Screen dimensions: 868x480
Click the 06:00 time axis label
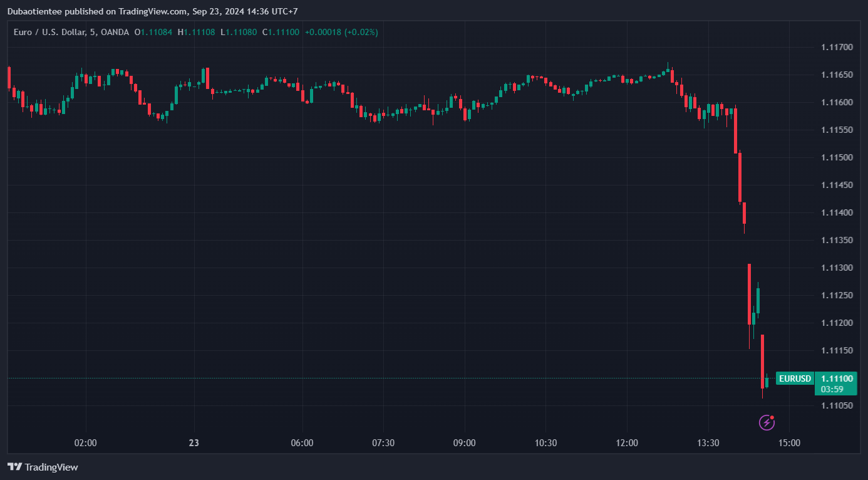pos(302,443)
